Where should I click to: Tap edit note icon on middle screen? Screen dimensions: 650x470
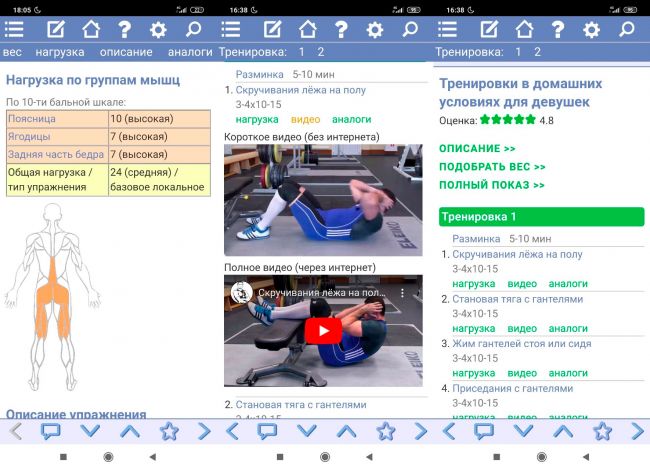(272, 29)
